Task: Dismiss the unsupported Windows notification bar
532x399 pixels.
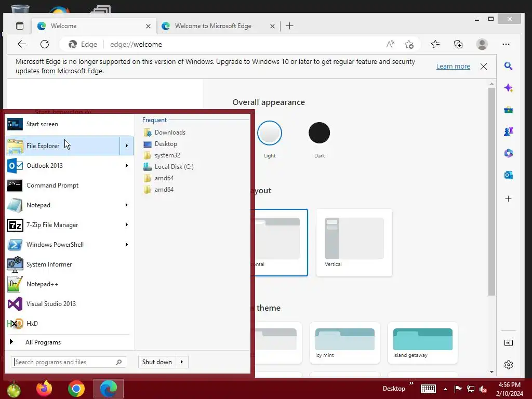Action: click(x=484, y=66)
